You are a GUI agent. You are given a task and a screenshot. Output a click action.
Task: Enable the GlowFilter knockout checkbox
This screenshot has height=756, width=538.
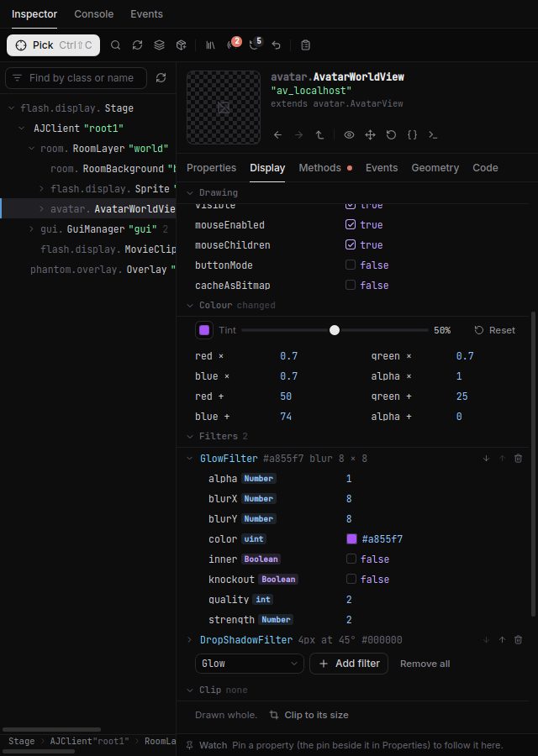click(351, 579)
